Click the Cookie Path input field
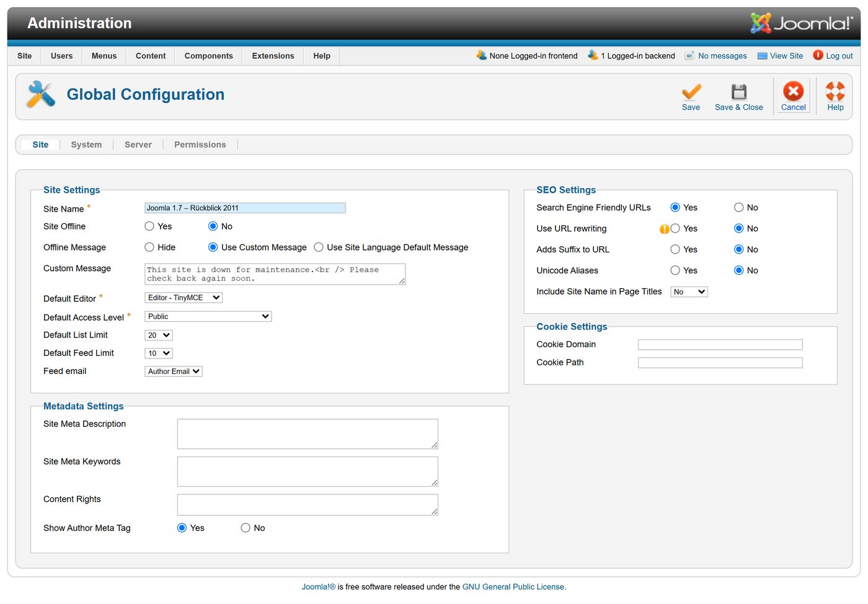Image resolution: width=868 pixels, height=604 pixels. [x=720, y=363]
